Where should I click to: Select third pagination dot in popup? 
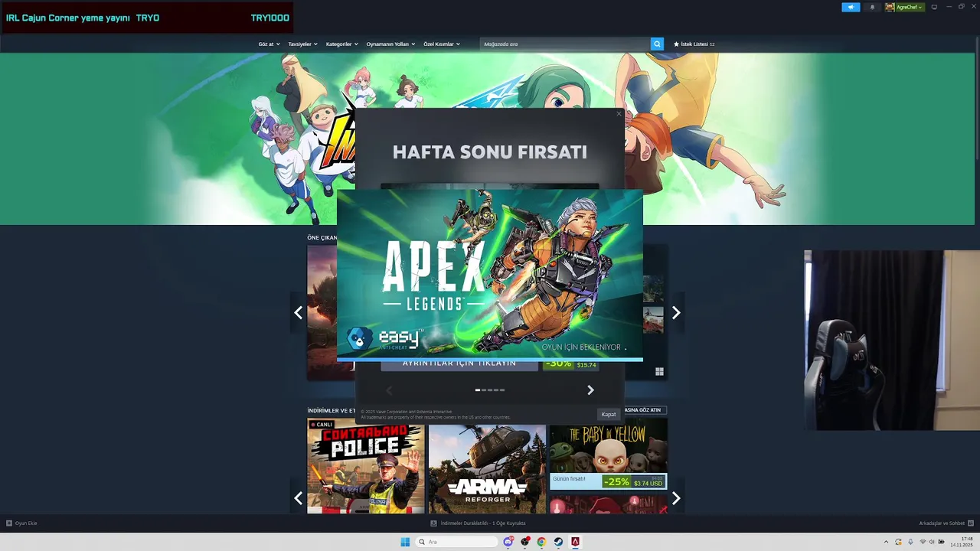pyautogui.click(x=490, y=390)
